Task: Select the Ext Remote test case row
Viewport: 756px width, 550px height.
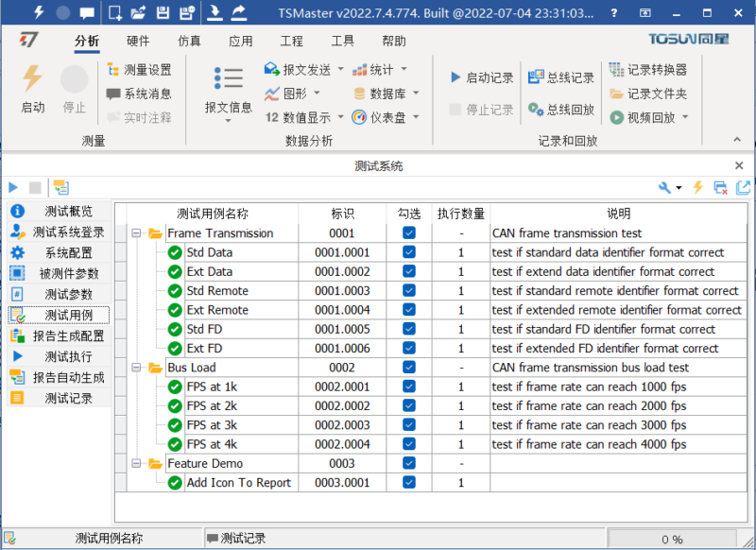Action: coord(217,310)
